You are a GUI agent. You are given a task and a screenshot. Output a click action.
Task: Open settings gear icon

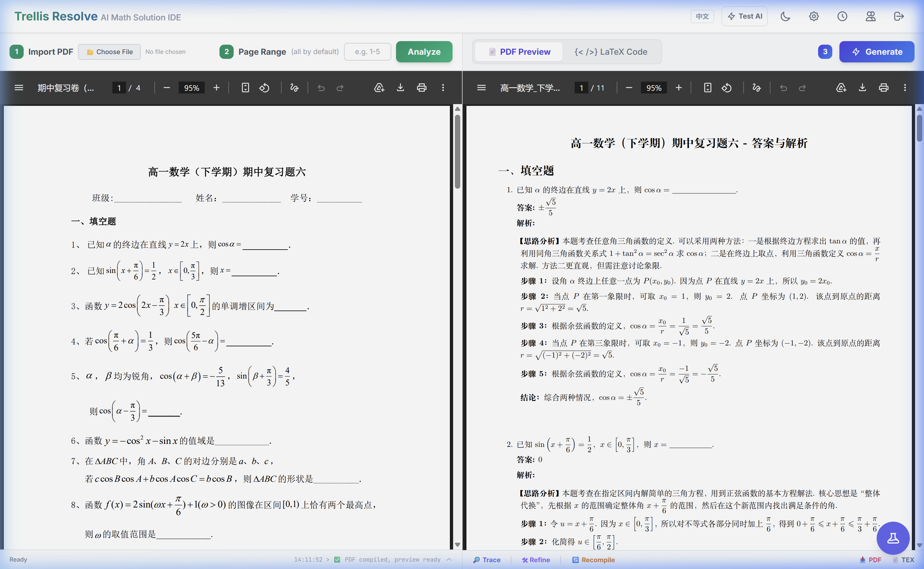(x=814, y=17)
